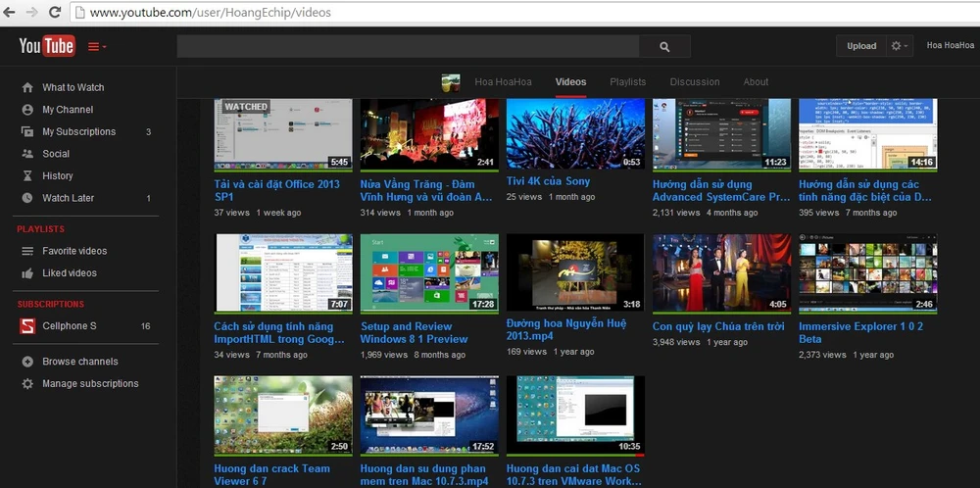Switch to the Discussion tab
Screen dimensions: 980x488
[x=695, y=82]
